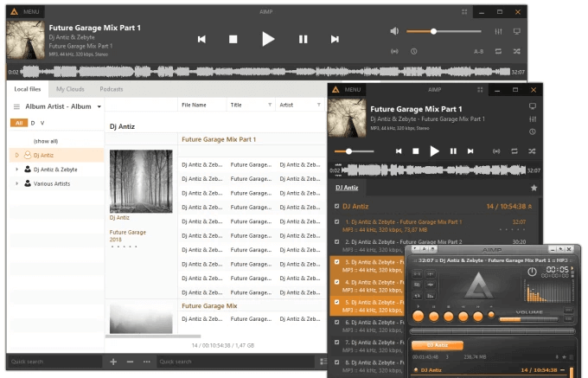Collapse DJ Antiz playlist group arrow

[x=530, y=207]
